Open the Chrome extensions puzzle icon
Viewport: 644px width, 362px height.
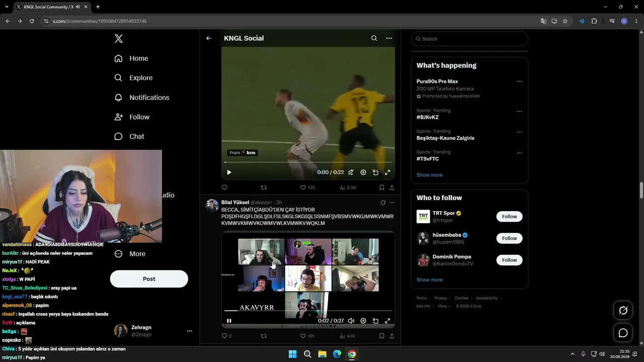coord(594,21)
